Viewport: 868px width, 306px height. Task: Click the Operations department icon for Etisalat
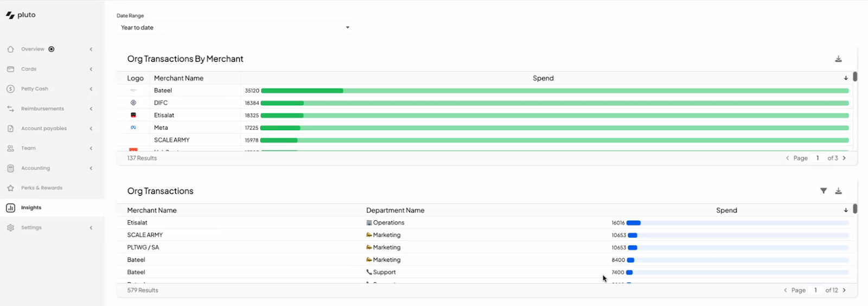[x=369, y=223]
